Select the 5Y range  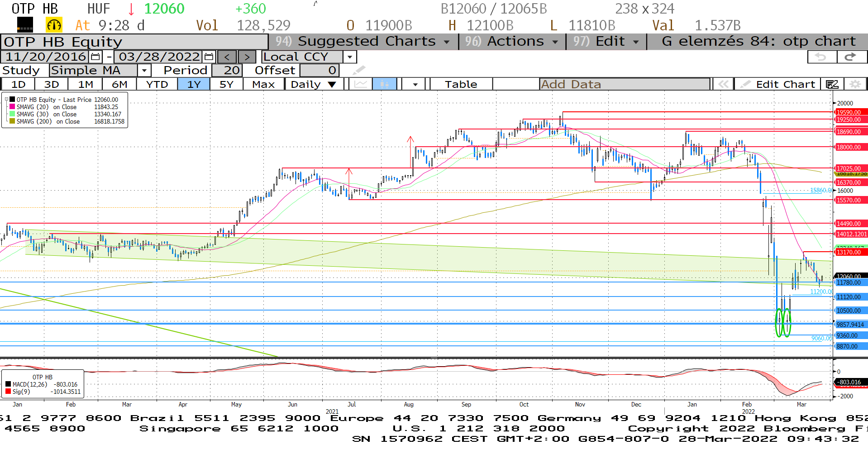point(226,84)
